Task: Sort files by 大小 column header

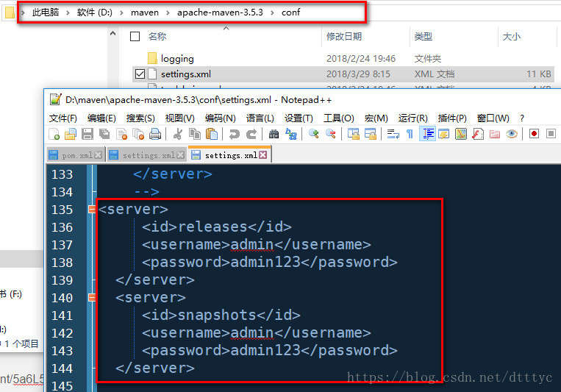Action: coord(512,37)
